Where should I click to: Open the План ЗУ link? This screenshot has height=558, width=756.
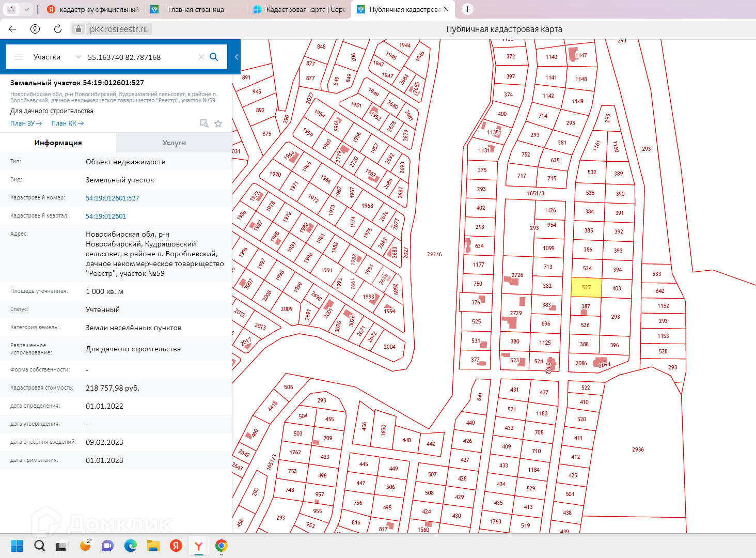26,123
